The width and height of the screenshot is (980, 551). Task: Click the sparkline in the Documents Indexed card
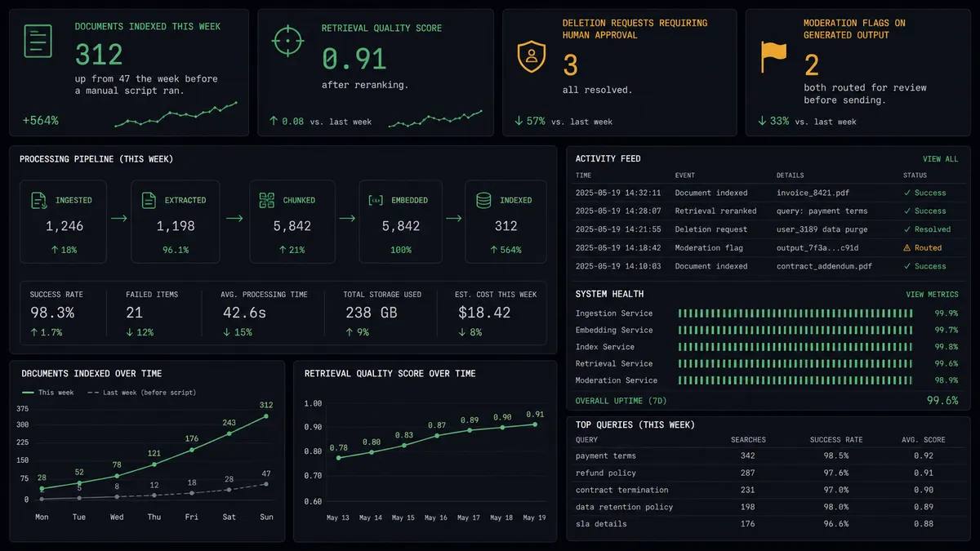[176, 115]
